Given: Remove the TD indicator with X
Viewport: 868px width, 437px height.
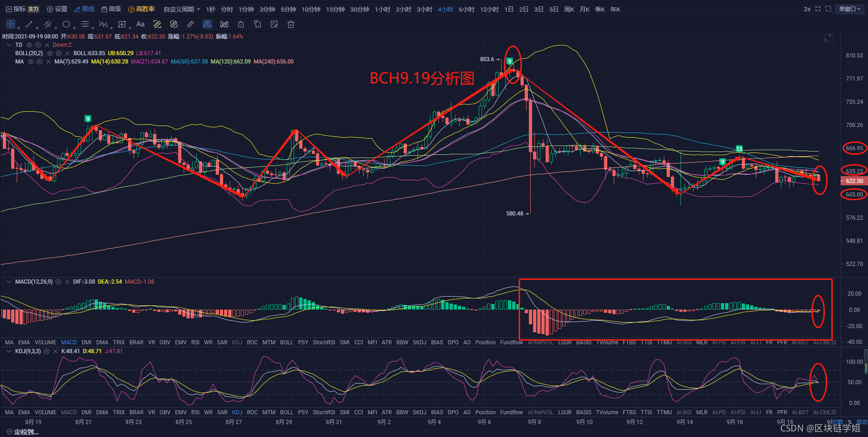Looking at the screenshot, I should (x=47, y=45).
